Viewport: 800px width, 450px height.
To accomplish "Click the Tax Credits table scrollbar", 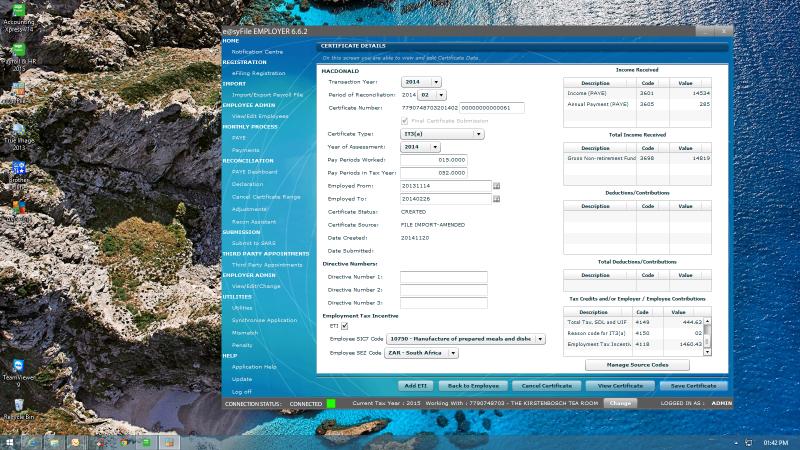I will click(x=708, y=333).
